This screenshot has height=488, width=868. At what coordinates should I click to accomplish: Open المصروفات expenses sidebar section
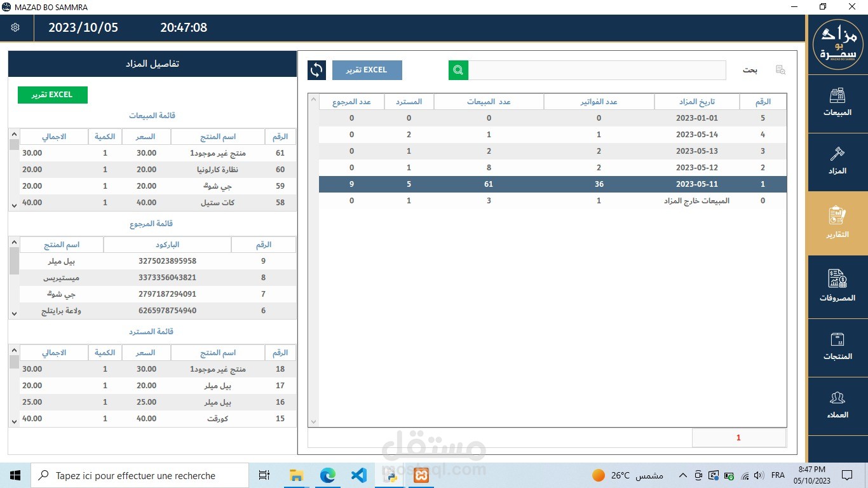(x=837, y=286)
